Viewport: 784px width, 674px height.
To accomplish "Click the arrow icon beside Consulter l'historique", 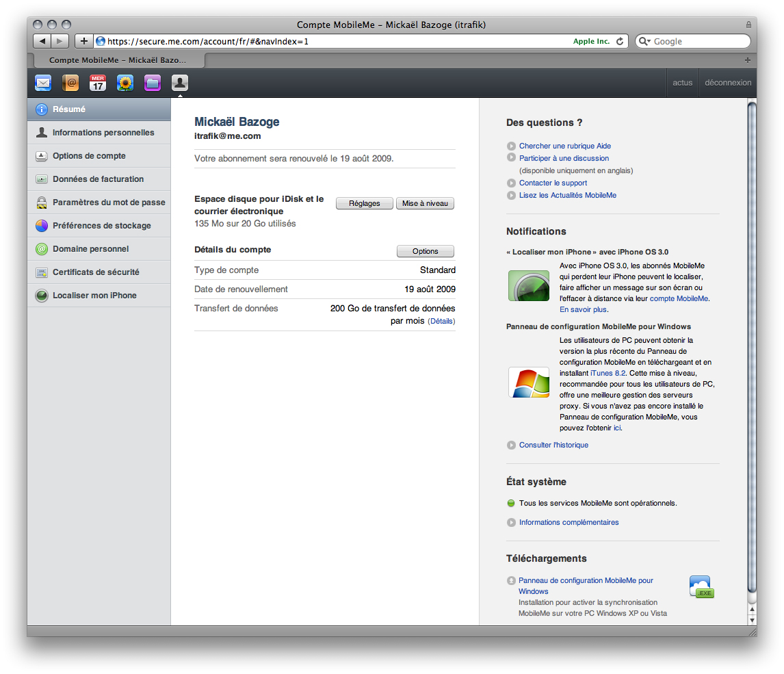I will 511,445.
